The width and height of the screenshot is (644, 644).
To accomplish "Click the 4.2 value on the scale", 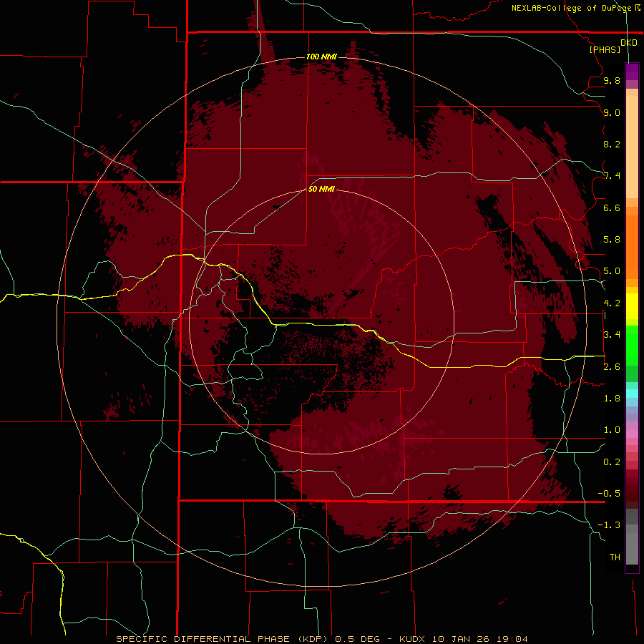I will pyautogui.click(x=612, y=303).
